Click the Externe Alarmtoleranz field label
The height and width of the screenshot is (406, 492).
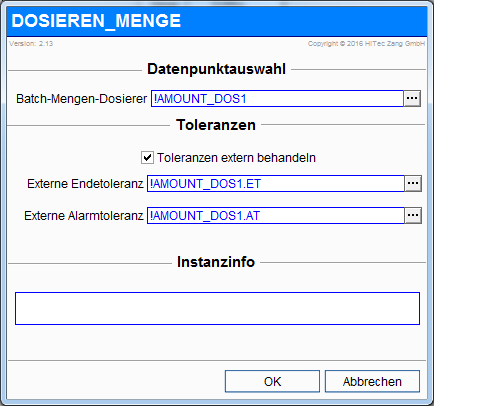coord(84,216)
